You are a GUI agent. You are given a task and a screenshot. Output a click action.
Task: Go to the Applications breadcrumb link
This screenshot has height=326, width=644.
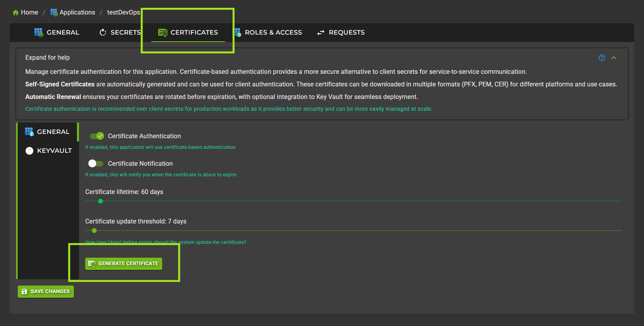[77, 13]
